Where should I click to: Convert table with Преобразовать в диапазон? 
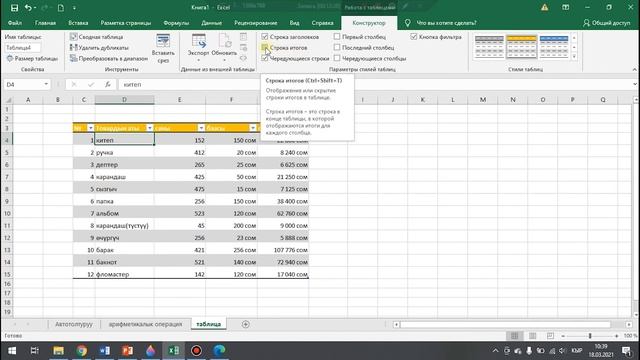click(x=109, y=59)
